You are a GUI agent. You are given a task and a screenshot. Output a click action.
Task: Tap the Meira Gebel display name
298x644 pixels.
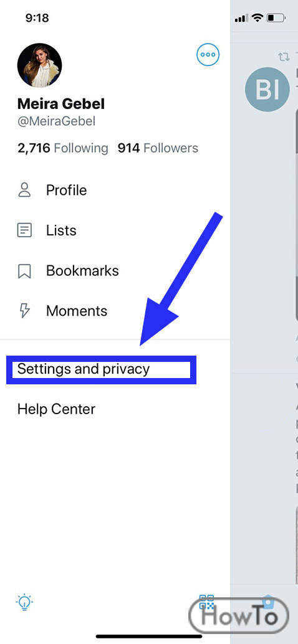tap(61, 104)
